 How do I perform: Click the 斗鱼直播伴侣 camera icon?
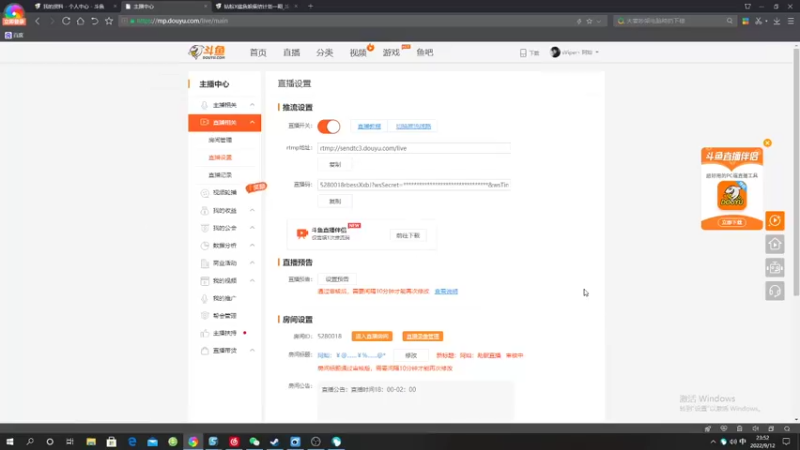(302, 233)
